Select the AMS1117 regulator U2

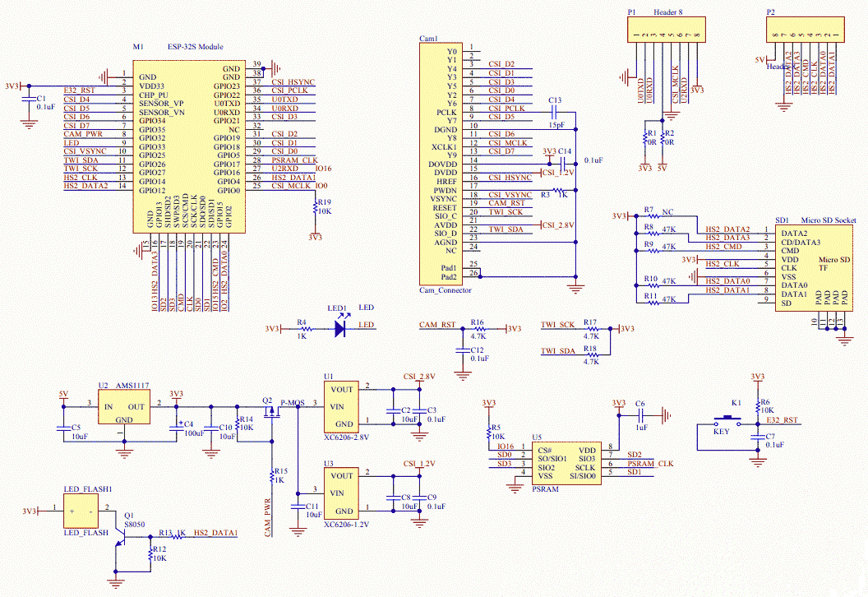click(125, 407)
